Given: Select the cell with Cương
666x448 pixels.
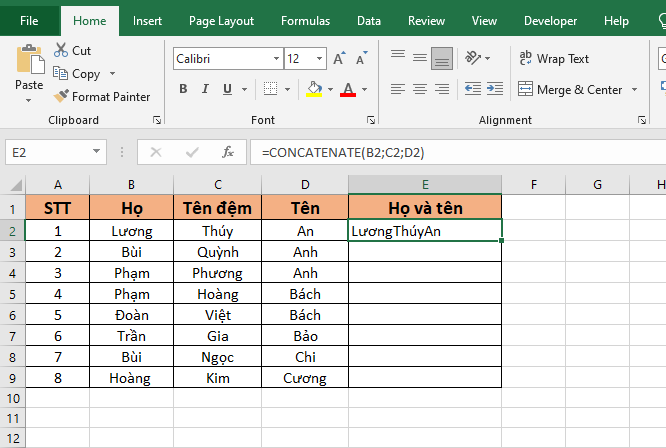Looking at the screenshot, I should tap(305, 378).
